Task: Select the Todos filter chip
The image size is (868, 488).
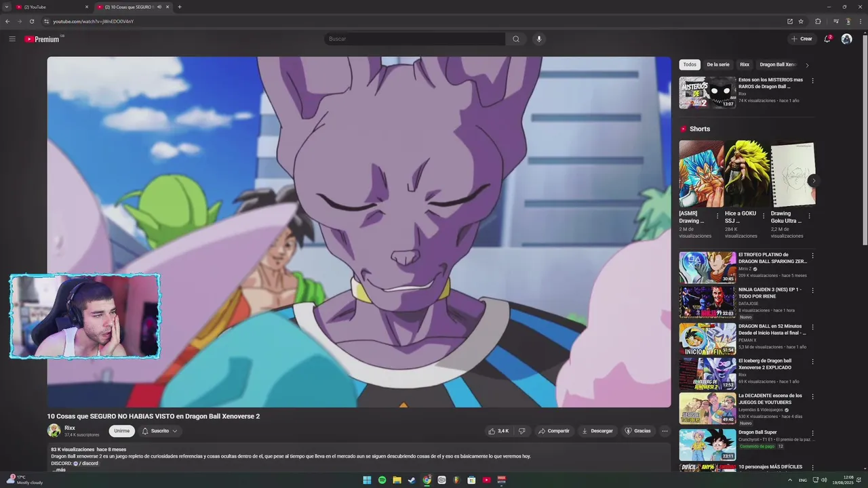Action: click(x=690, y=64)
